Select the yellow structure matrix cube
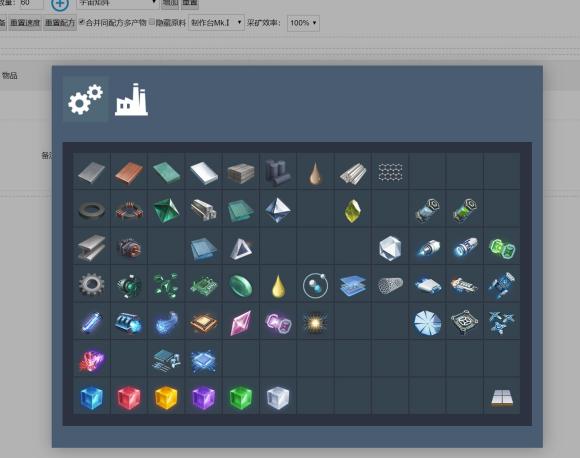Viewport: 580px width, 458px height. (x=166, y=398)
